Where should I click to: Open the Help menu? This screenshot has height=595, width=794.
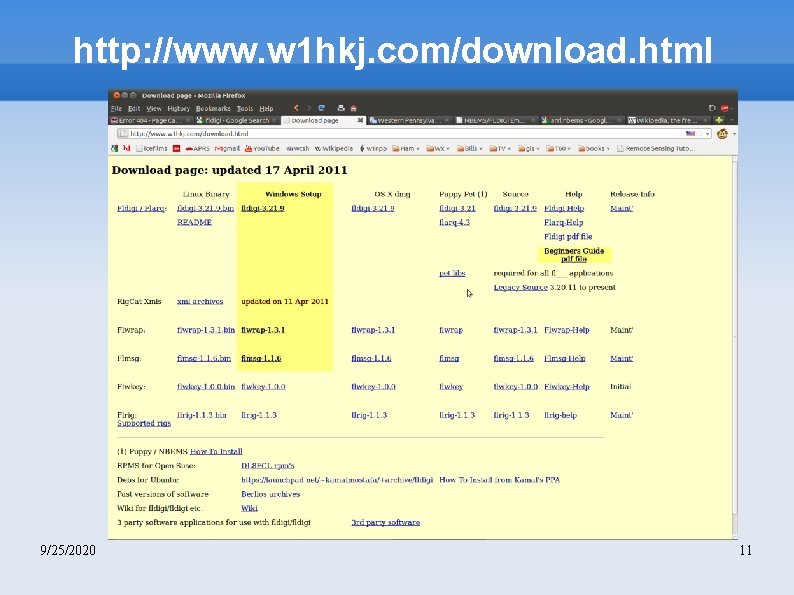[x=266, y=108]
